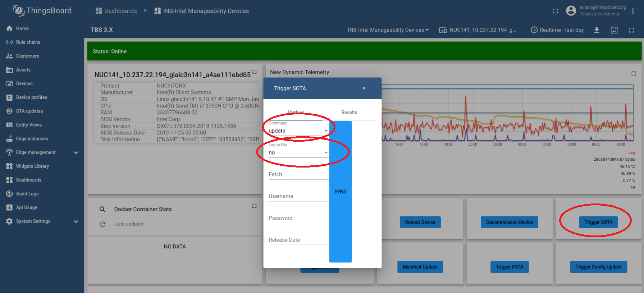The image size is (644, 293).
Task: Click the Rule chains icon in sidebar
Action: click(9, 42)
